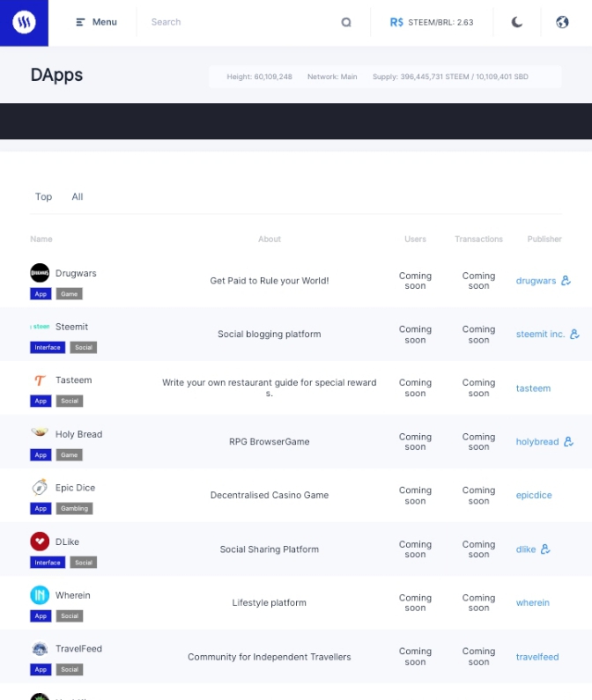This screenshot has height=700, width=592.
Task: Open the drugwars publisher link
Action: [536, 281]
